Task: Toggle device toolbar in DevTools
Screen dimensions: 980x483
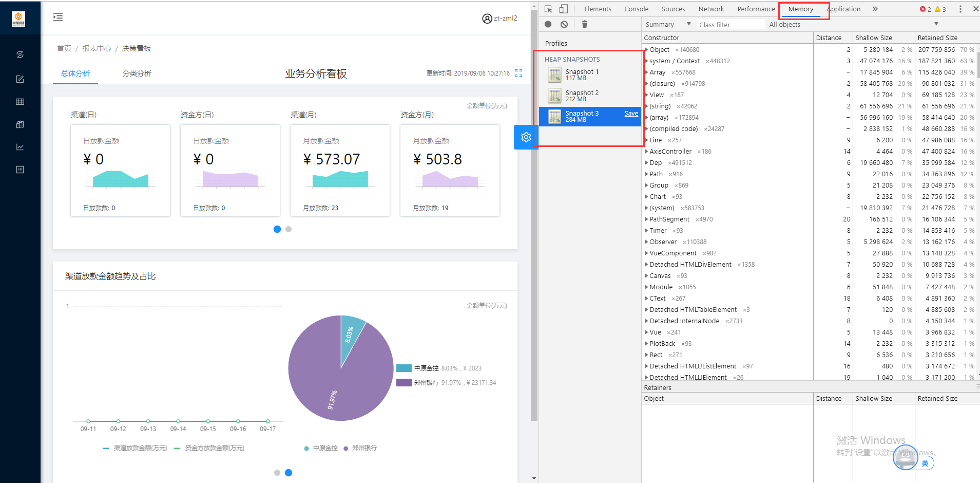Action: pos(564,9)
